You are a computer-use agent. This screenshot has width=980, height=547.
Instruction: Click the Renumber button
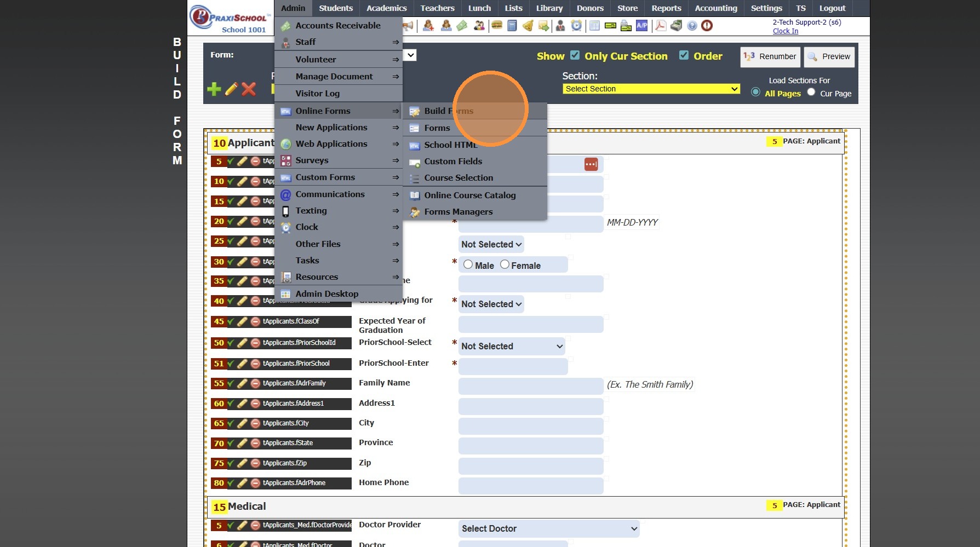770,56
